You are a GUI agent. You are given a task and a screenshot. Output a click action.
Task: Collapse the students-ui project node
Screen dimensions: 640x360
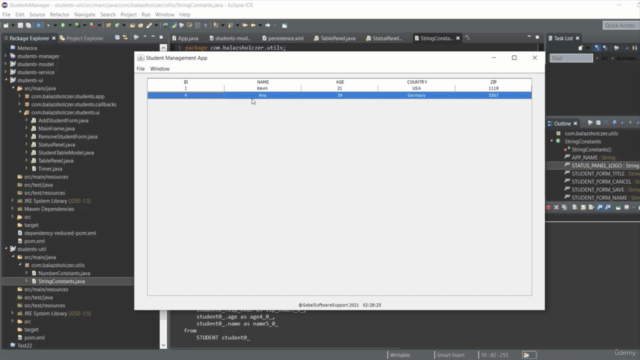click(x=6, y=80)
